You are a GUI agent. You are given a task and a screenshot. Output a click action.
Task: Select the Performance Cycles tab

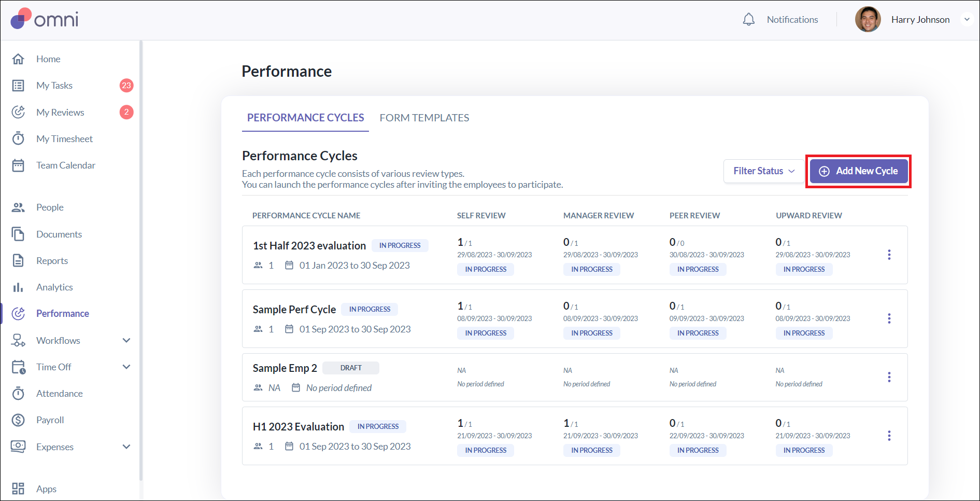click(305, 118)
